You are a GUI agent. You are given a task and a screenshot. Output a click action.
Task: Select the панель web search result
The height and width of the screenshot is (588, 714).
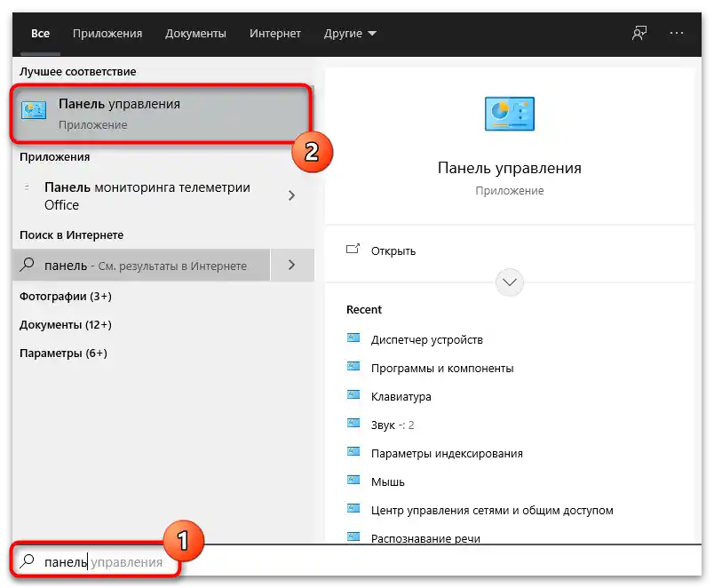point(141,265)
